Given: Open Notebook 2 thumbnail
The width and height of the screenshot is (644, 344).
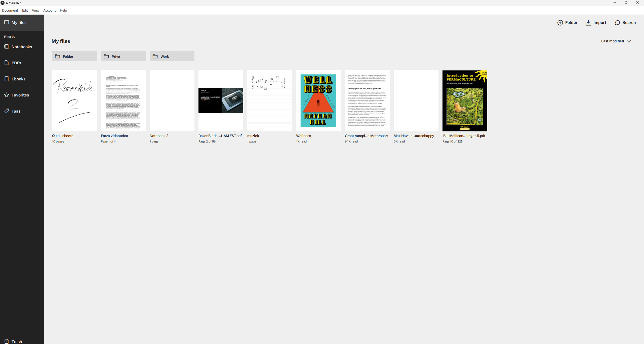Looking at the screenshot, I should pyautogui.click(x=172, y=101).
